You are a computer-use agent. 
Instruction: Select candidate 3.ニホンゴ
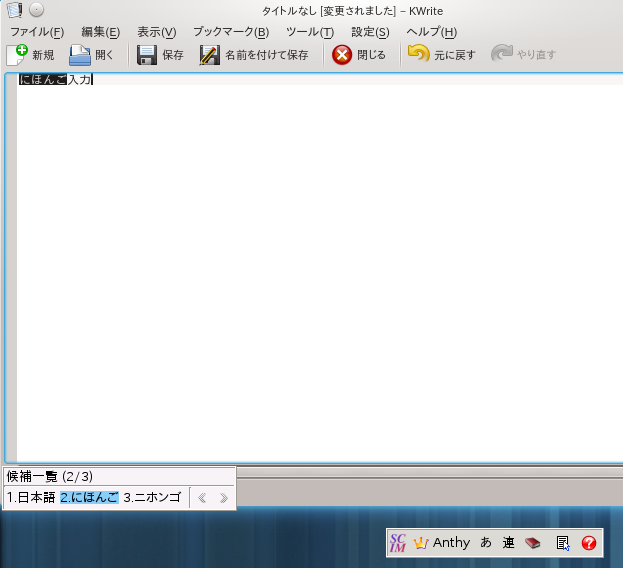tap(152, 497)
